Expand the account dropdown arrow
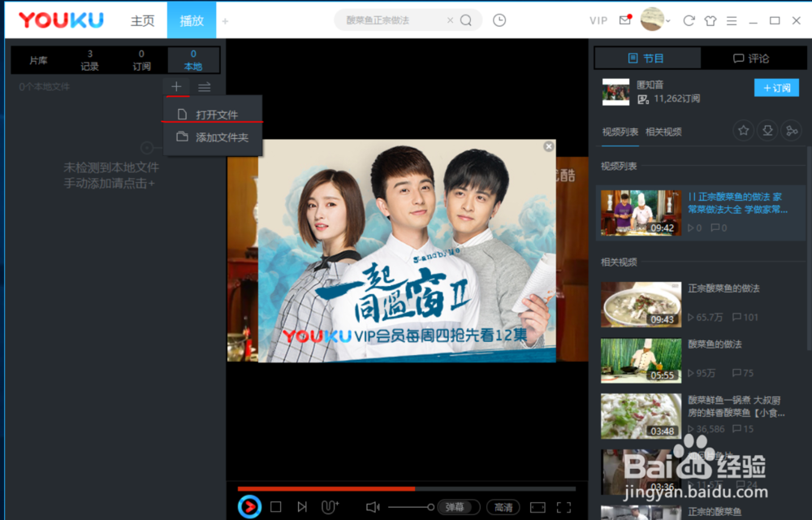Screen dimensions: 812x520 pos(668,20)
